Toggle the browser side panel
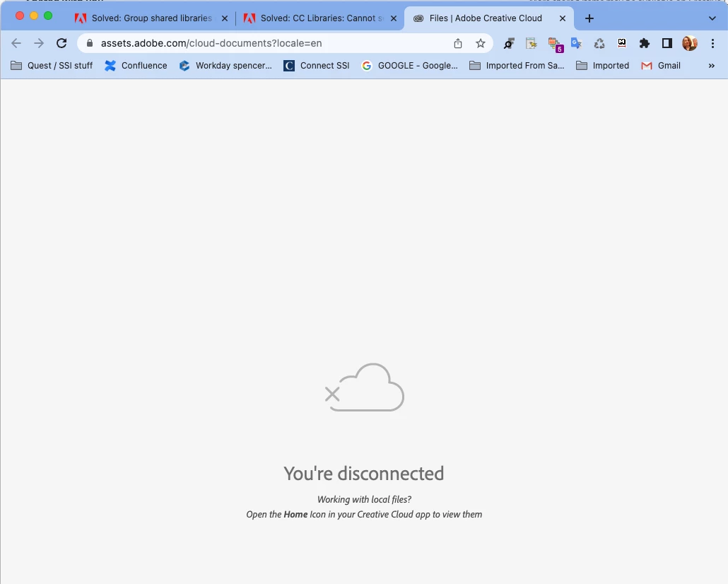This screenshot has width=728, height=584. (x=667, y=43)
